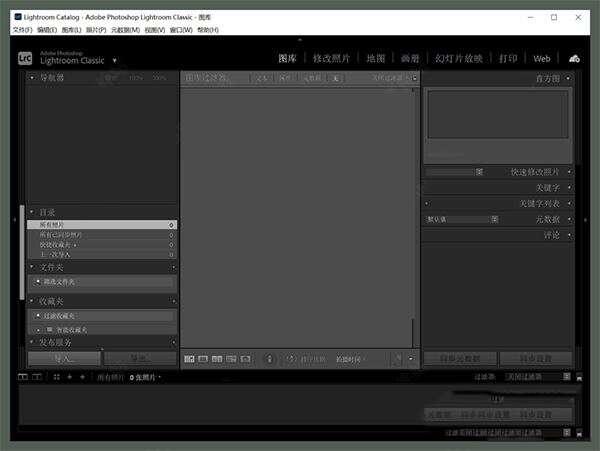Viewport: 600px width, 451px height.
Task: Click the 导出 export button
Action: click(140, 358)
